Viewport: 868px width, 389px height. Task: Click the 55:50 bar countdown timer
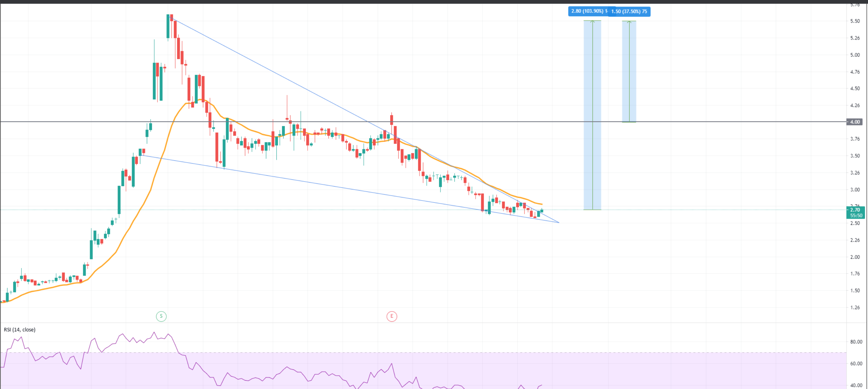tap(856, 216)
